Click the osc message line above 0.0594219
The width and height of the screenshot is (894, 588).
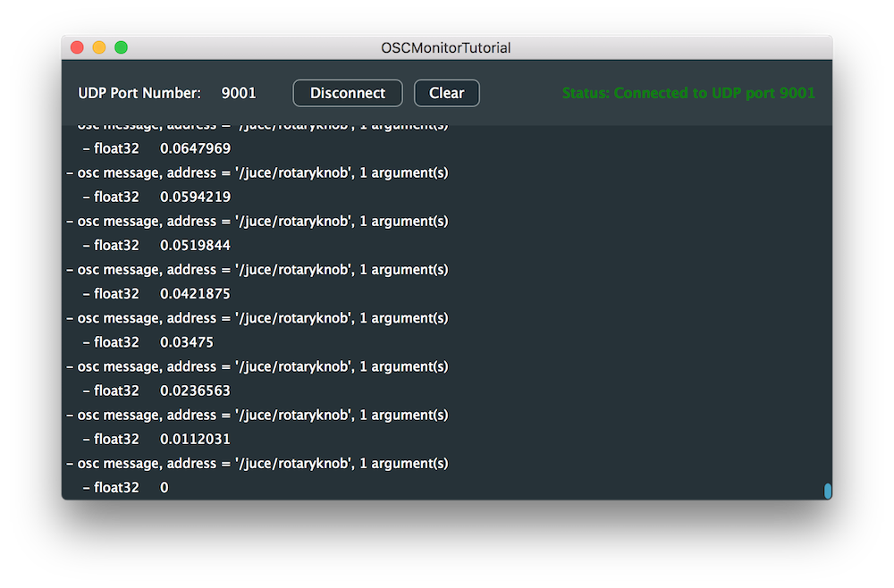pyautogui.click(x=257, y=172)
